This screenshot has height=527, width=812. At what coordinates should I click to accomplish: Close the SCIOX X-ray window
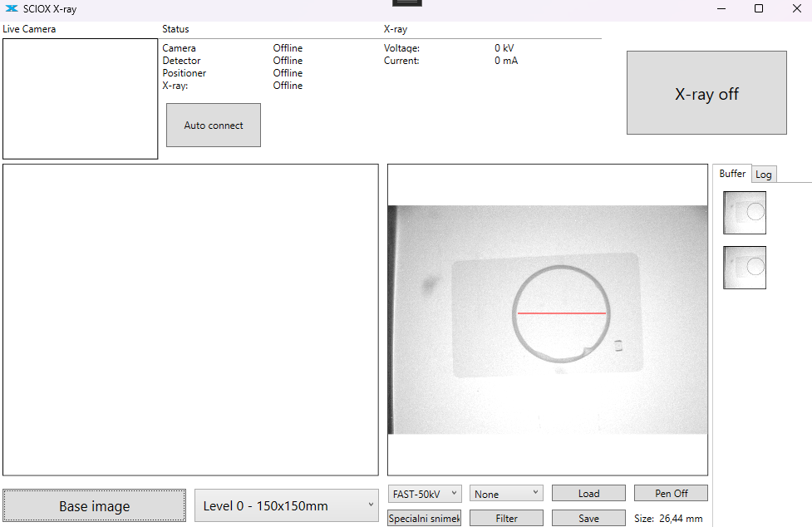coord(796,8)
